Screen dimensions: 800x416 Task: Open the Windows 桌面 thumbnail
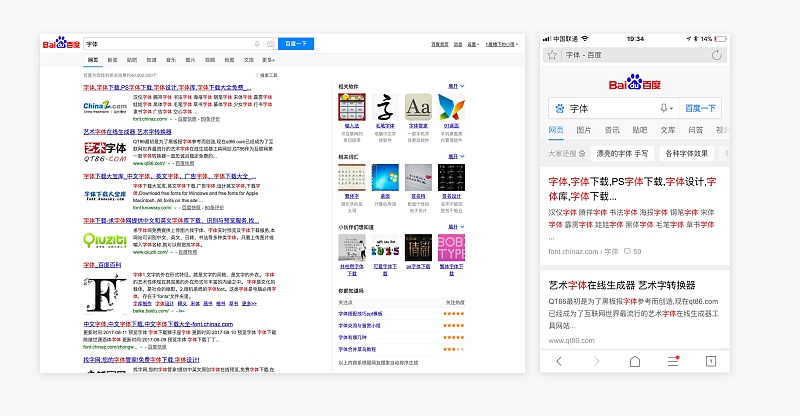click(x=385, y=178)
